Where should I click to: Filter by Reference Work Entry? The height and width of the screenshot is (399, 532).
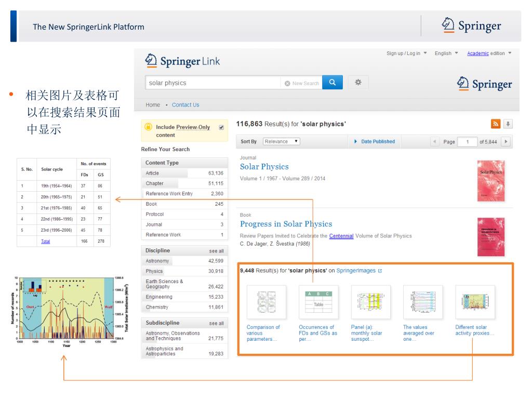pyautogui.click(x=184, y=193)
